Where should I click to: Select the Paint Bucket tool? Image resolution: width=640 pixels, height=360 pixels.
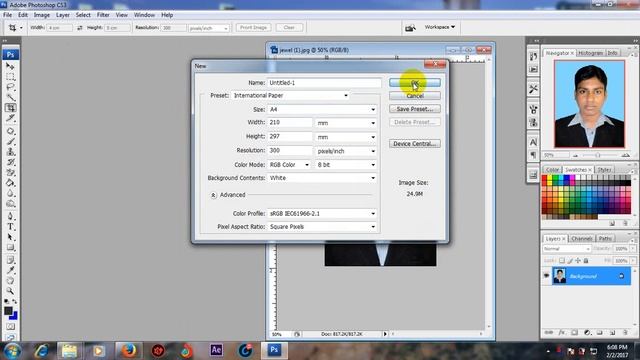pos(11,183)
